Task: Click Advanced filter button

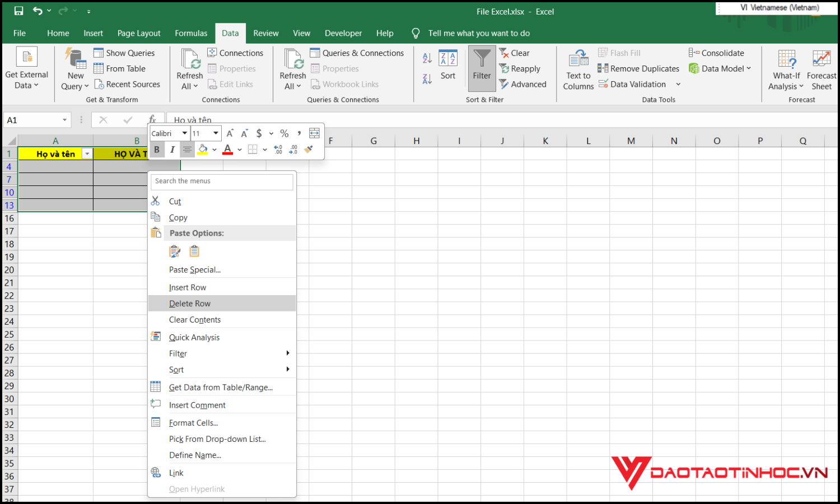Action: [x=522, y=84]
